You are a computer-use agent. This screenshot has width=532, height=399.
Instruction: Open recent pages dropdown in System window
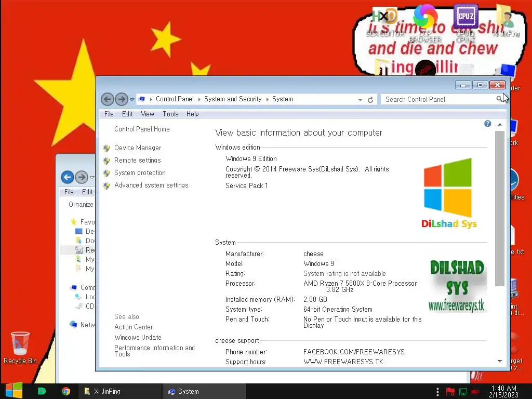click(x=132, y=99)
